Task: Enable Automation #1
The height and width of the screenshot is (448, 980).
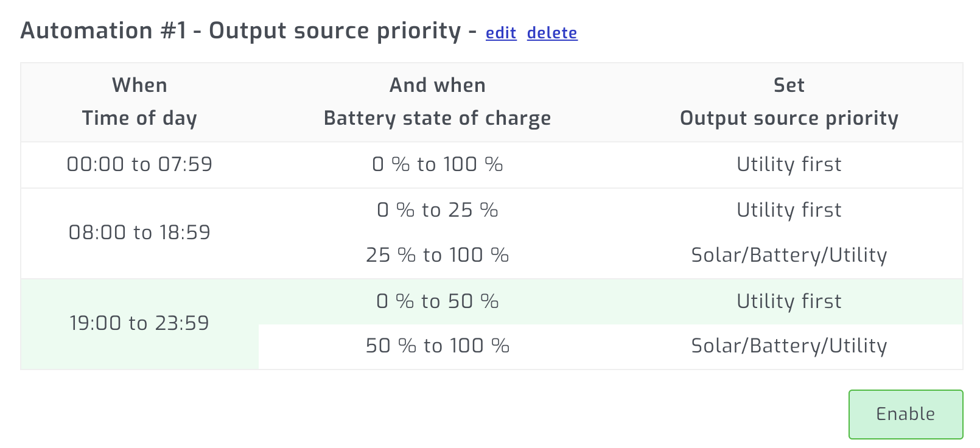Action: coord(905,414)
